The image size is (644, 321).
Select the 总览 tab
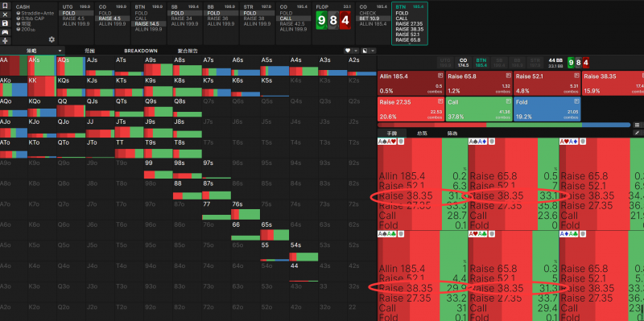(422, 134)
